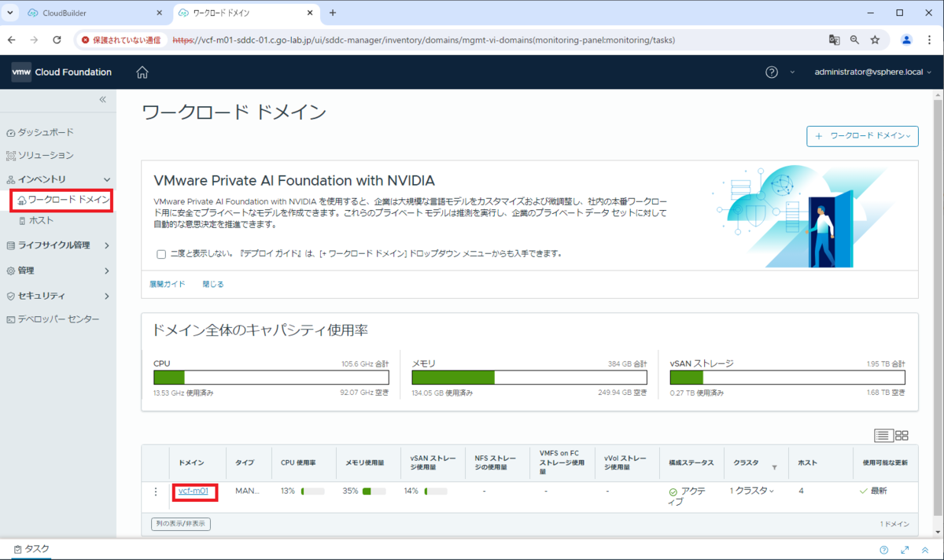Open the help menu dropdown chevron
This screenshot has height=560, width=944.
click(x=792, y=72)
